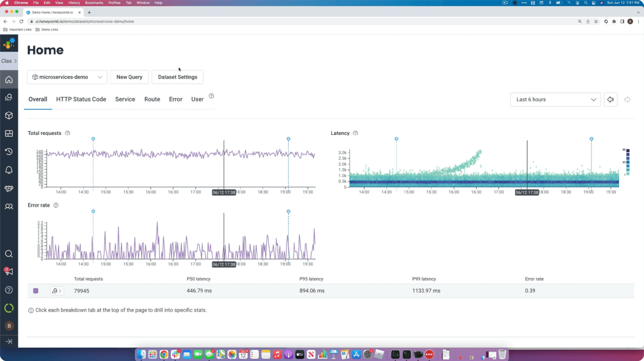The image size is (644, 361).
Task: Click the help icon next to Latency
Action: 356,133
